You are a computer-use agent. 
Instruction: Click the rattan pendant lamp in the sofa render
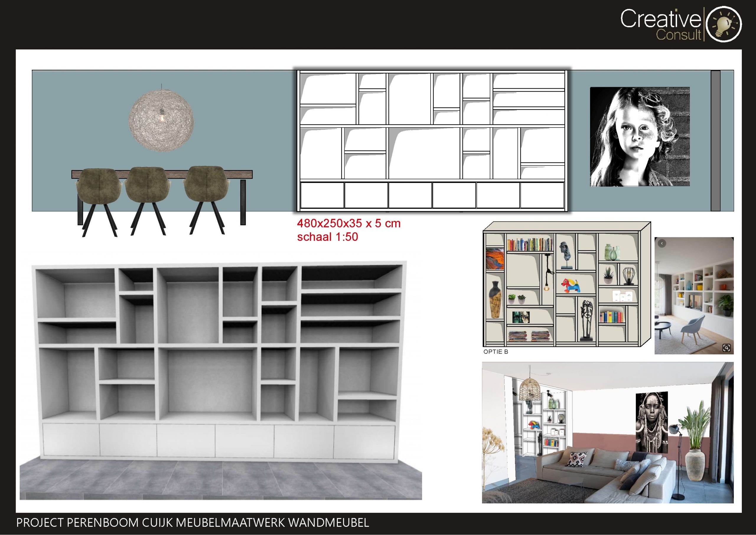(x=529, y=389)
